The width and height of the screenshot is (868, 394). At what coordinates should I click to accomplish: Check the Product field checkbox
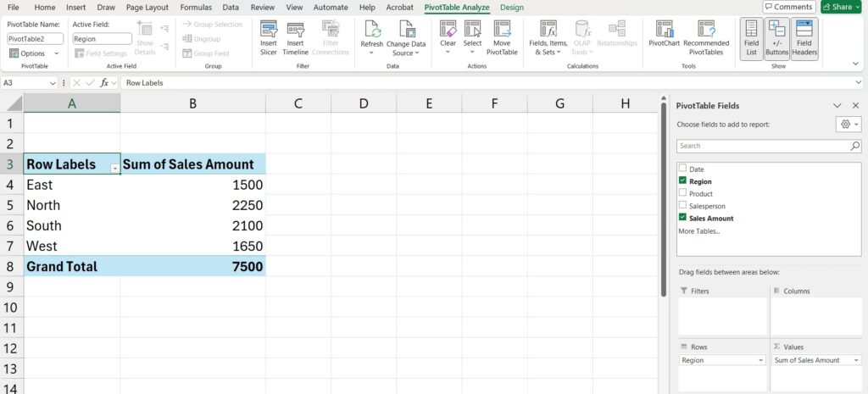tap(682, 192)
